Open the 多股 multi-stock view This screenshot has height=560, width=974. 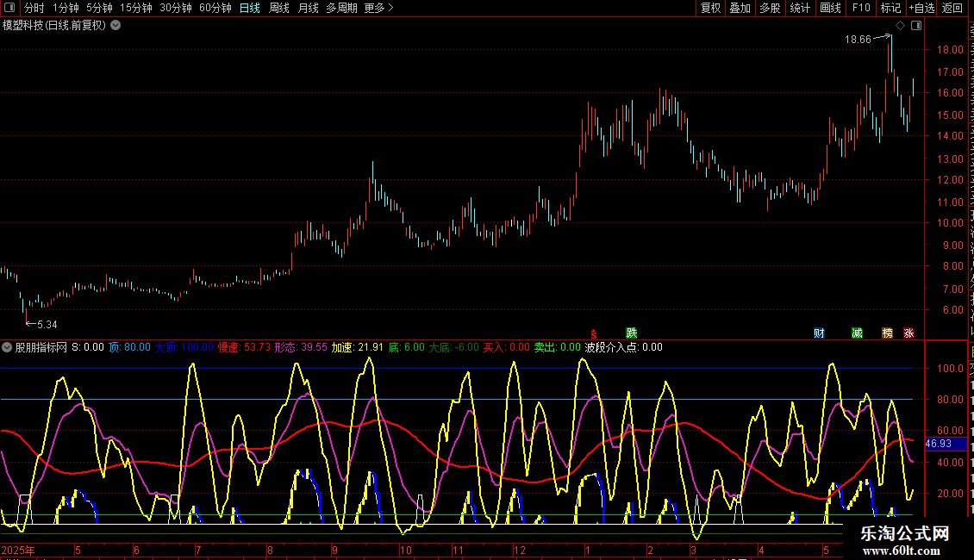(x=771, y=8)
